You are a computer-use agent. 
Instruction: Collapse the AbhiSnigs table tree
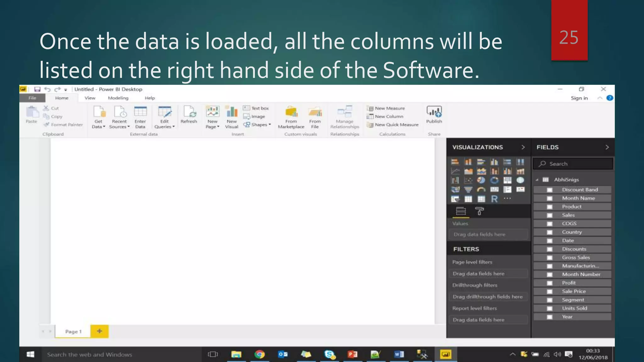click(537, 180)
